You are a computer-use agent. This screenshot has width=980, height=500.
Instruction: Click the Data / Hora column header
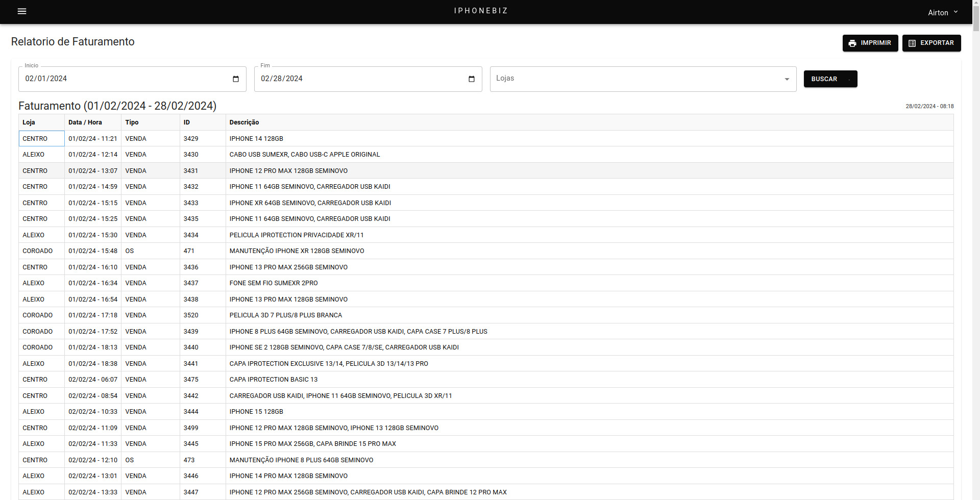coord(85,122)
